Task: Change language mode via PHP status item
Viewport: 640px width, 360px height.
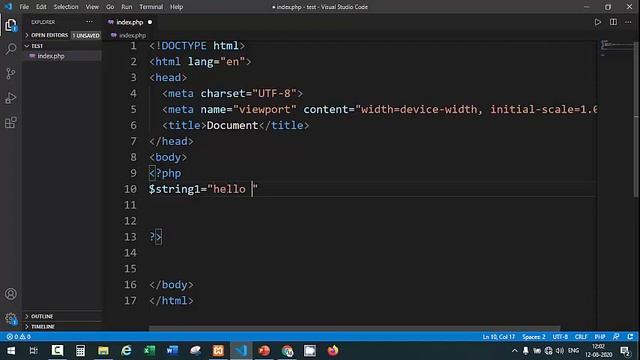Action: tap(600, 337)
